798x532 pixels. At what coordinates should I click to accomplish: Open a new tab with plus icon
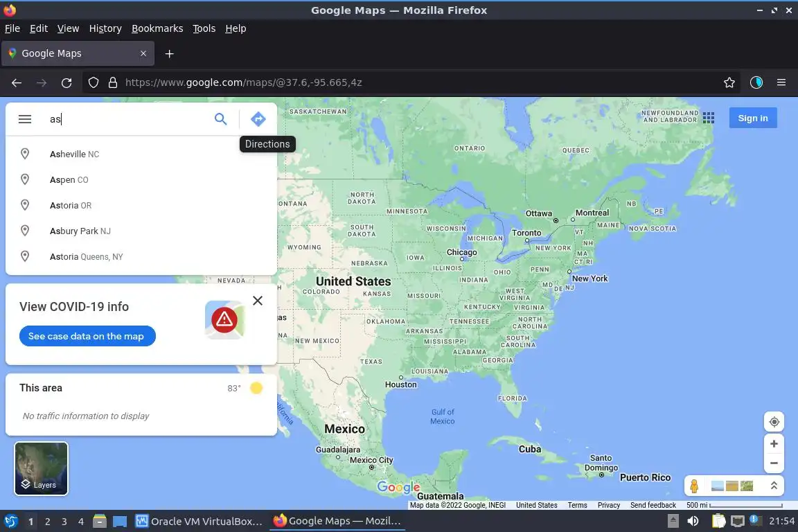170,53
